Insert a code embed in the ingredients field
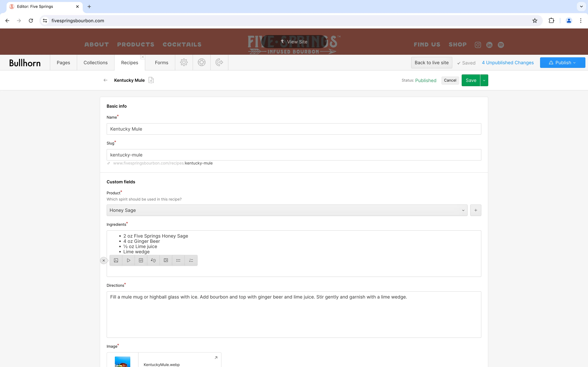This screenshot has width=588, height=367. pos(141,260)
